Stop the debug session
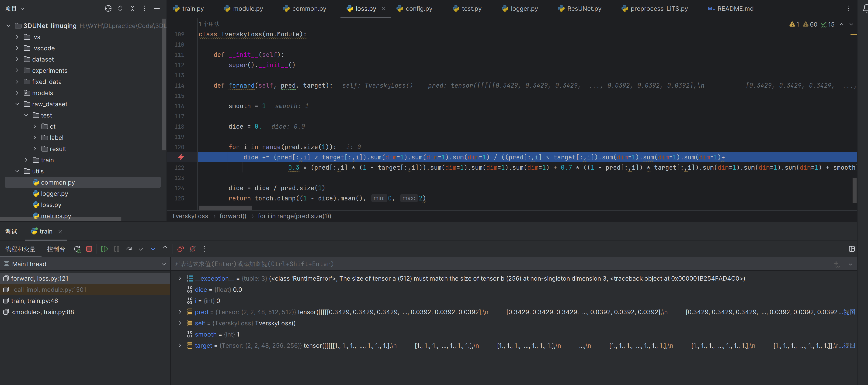This screenshot has height=385, width=868. point(89,249)
